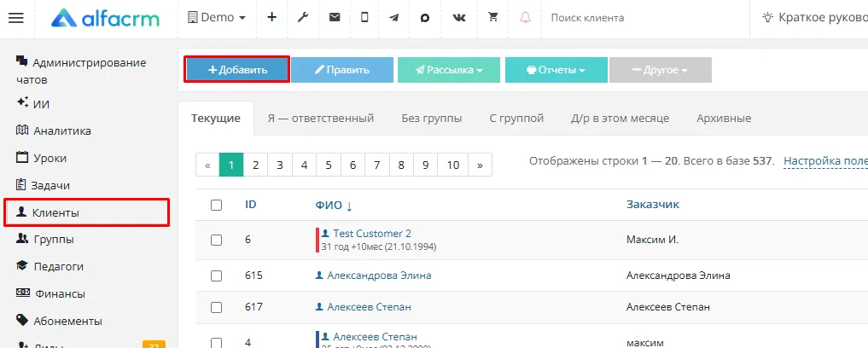
Task: Open Аналитика in sidebar
Action: [54, 131]
